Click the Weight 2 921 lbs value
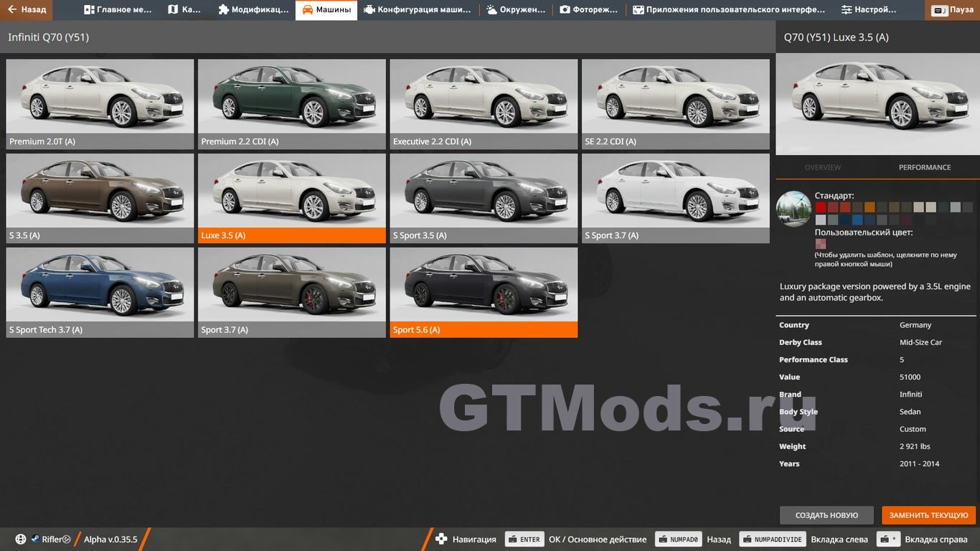This screenshot has height=551, width=980. click(x=915, y=446)
